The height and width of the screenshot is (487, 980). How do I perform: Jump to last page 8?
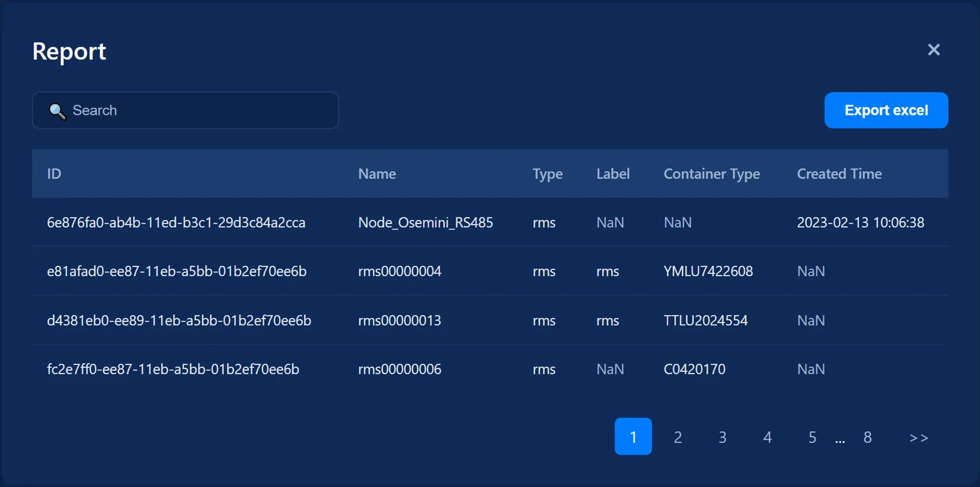click(x=867, y=437)
